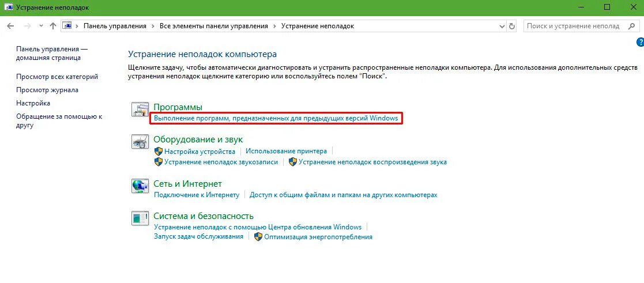
Task: Expand chevron after 'Панель управления' breadcrumb
Action: 153,26
